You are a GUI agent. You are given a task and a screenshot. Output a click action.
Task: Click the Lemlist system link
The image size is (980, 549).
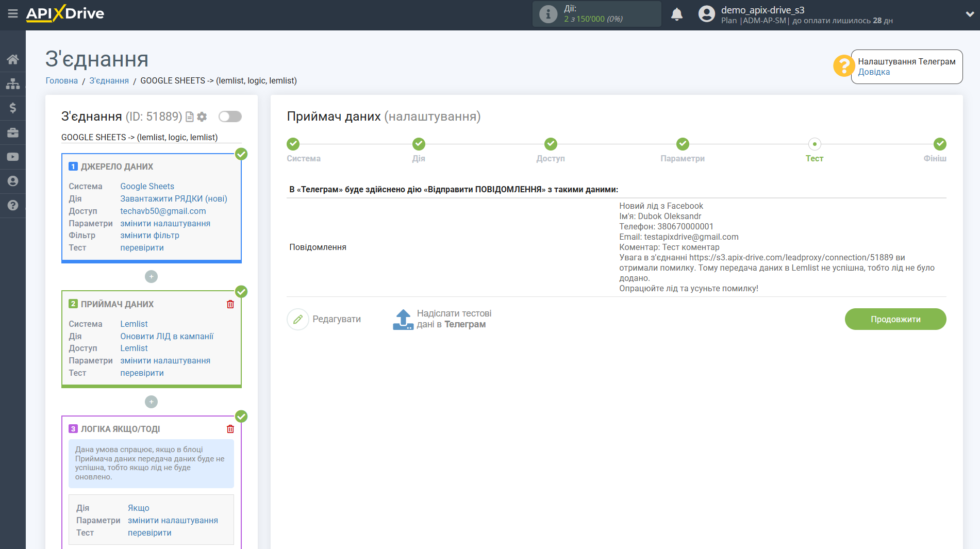point(134,324)
